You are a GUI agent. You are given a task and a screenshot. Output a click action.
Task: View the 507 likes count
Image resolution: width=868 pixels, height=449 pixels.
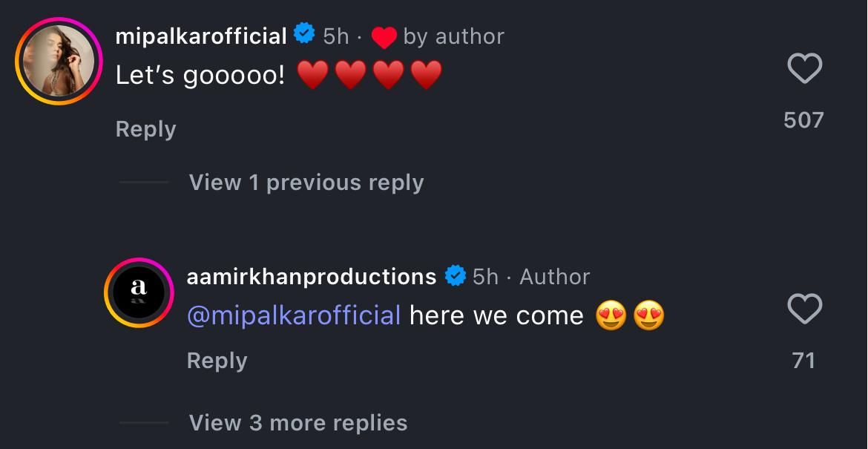(804, 120)
